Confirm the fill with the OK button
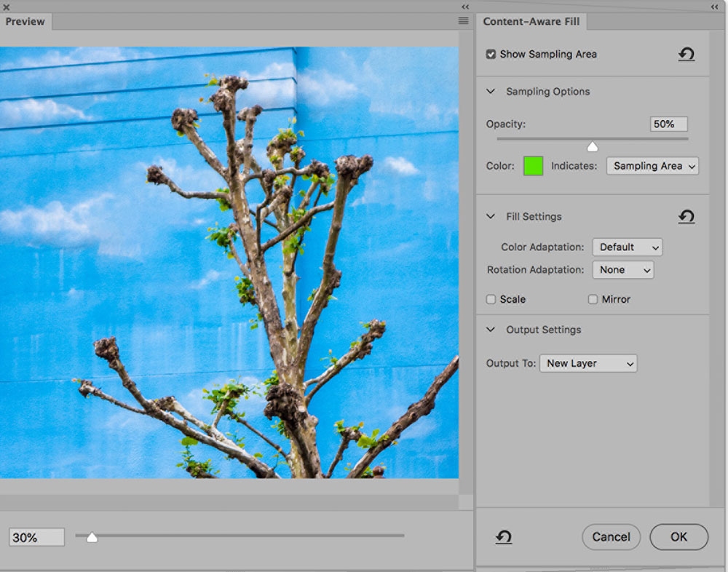This screenshot has width=728, height=572. 678,537
